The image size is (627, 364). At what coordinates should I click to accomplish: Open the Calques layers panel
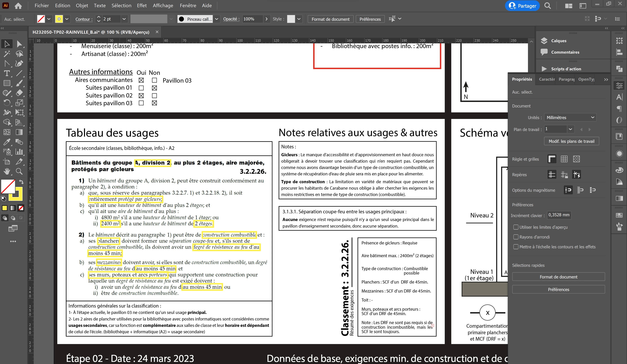(x=559, y=41)
